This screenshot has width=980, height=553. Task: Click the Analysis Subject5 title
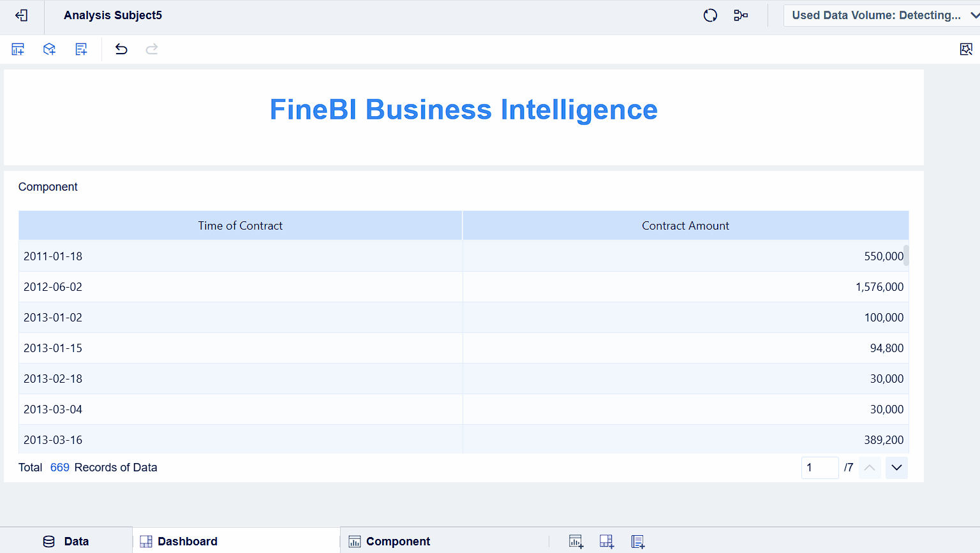[x=113, y=15]
